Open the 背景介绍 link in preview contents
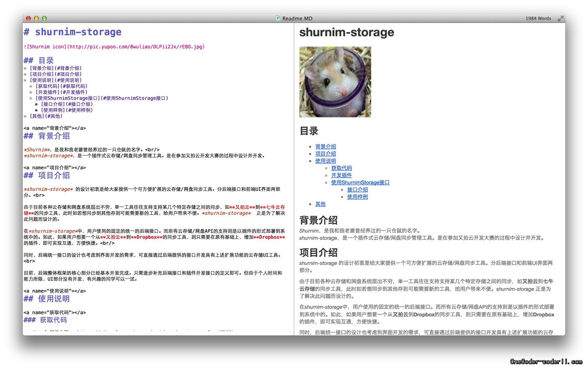 (326, 147)
